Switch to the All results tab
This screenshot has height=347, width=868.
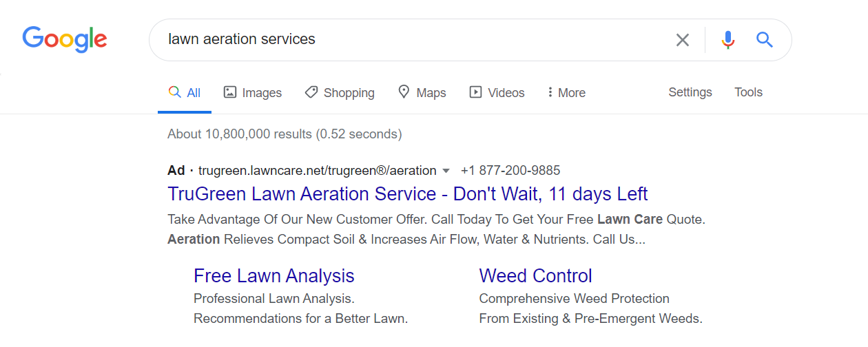coord(185,92)
